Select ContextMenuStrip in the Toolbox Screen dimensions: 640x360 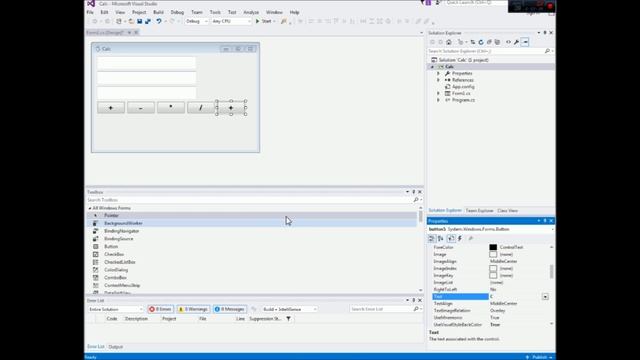(x=251, y=285)
